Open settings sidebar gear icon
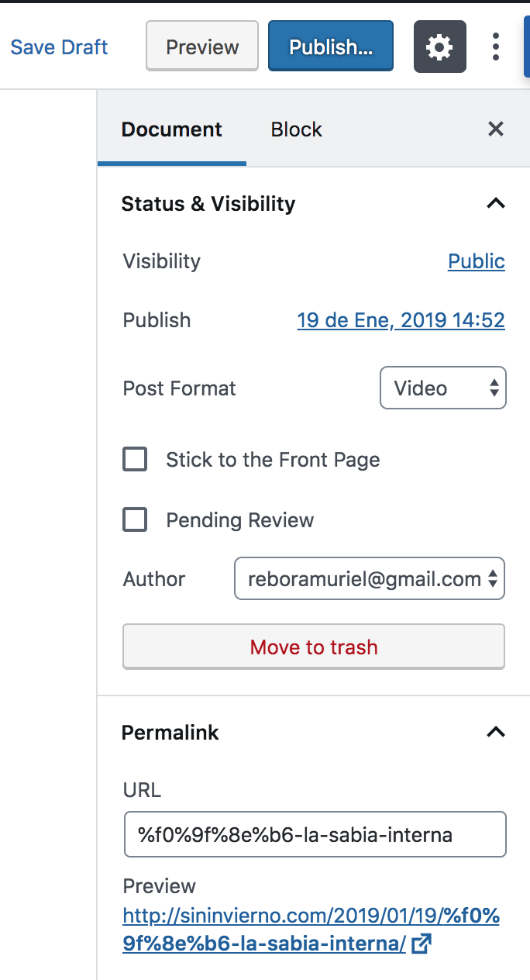 440,47
